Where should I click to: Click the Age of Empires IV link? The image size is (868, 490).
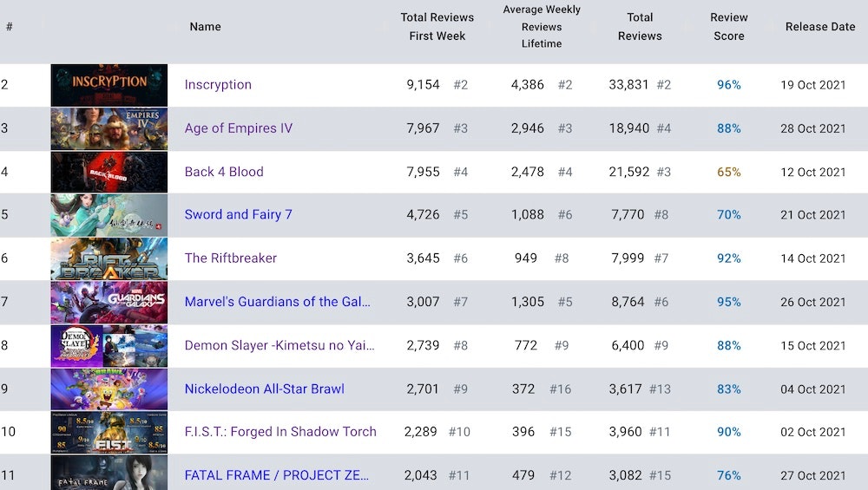pos(239,128)
